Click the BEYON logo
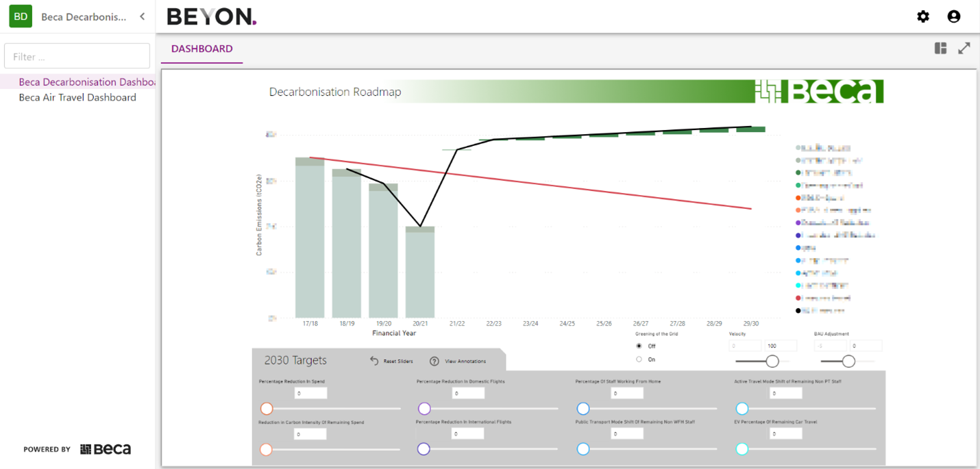Screen dimensions: 980x469 coord(210,16)
